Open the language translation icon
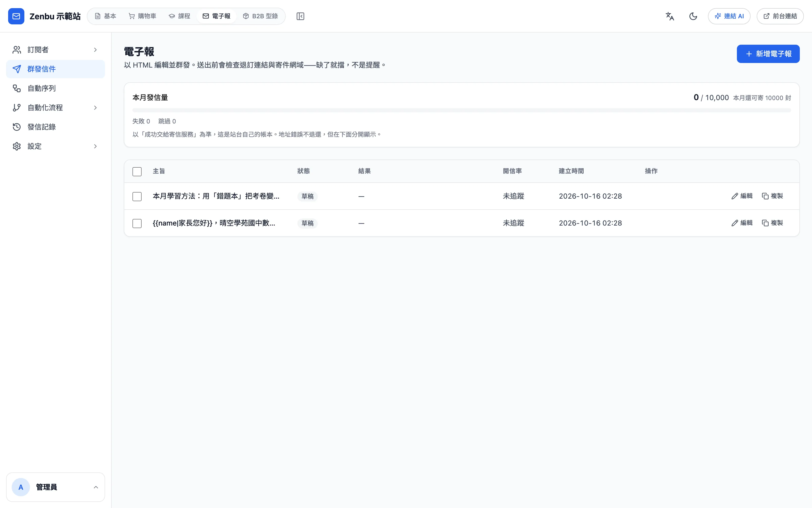 (x=670, y=16)
